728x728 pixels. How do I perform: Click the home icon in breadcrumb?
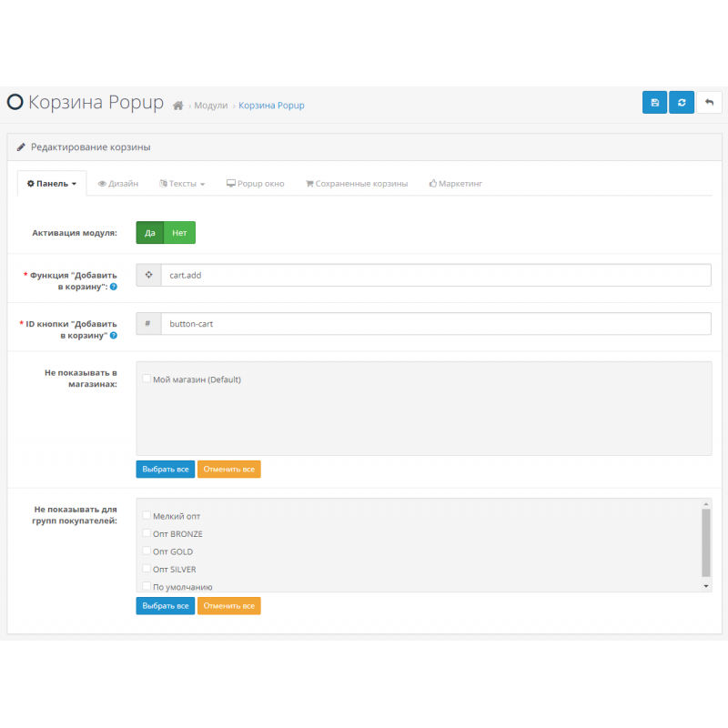[x=178, y=106]
